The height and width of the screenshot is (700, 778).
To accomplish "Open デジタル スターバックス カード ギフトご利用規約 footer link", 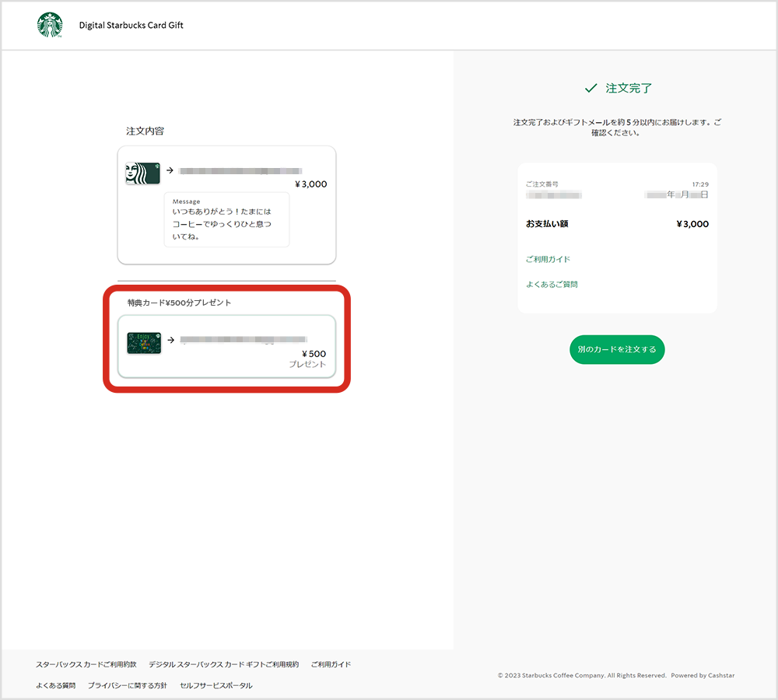I will 223,665.
